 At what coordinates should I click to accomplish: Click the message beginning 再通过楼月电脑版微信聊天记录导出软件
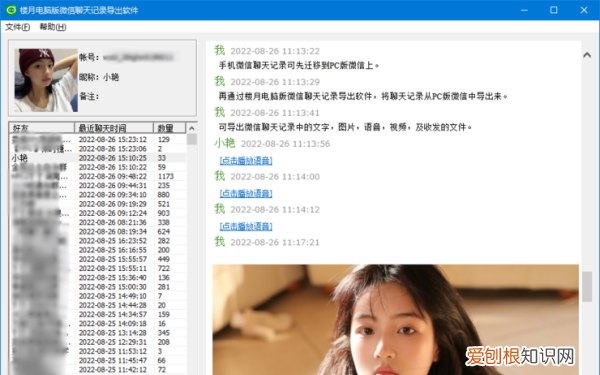tap(363, 96)
